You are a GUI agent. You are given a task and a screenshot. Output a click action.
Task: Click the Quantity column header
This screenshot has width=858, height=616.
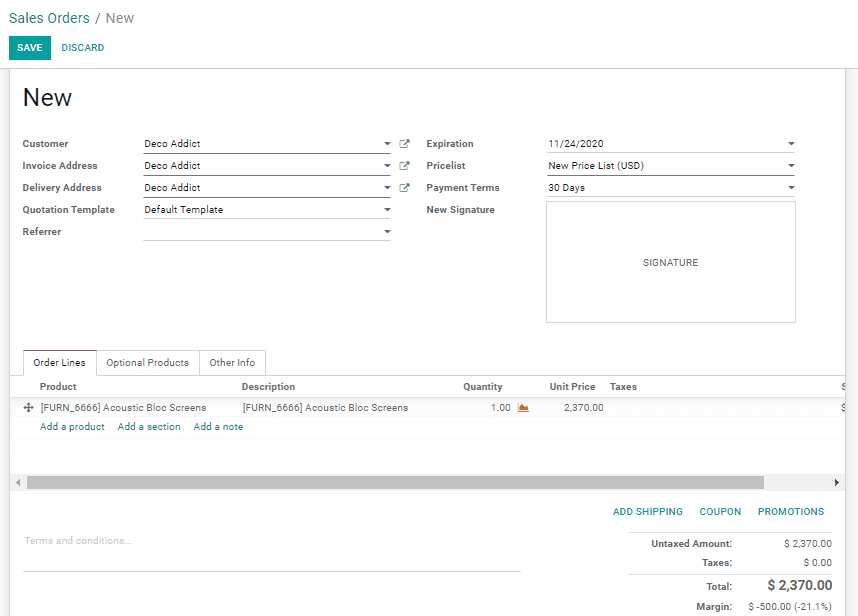point(483,387)
